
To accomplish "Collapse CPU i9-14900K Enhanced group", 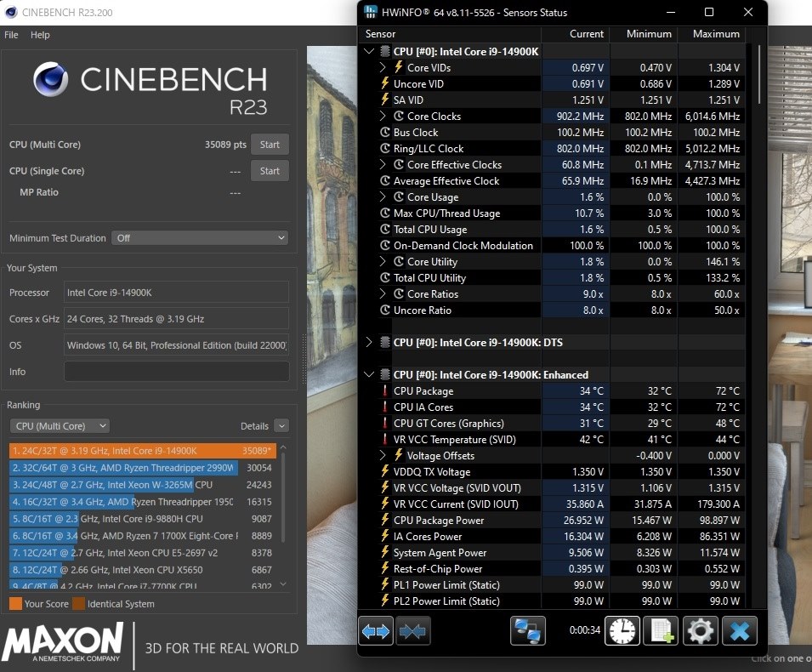I will click(369, 374).
